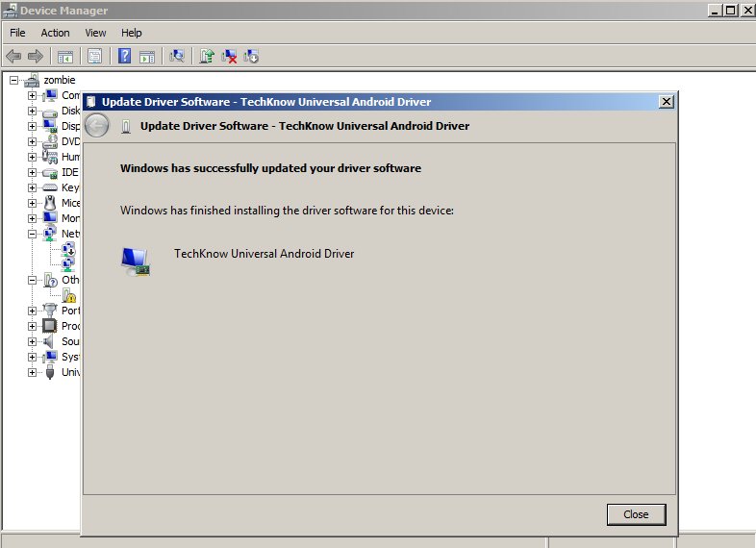Expand the Mice category
This screenshot has height=548, width=756.
point(32,203)
